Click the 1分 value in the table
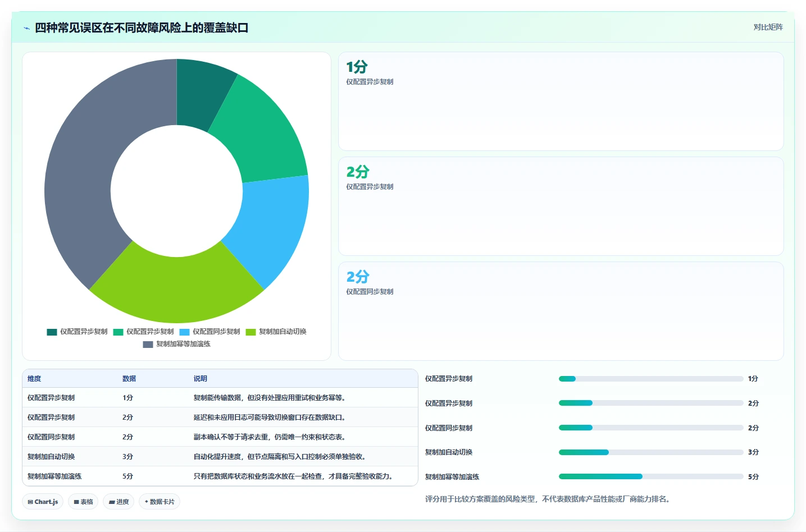Viewport: 806px width, 532px height. pyautogui.click(x=127, y=398)
